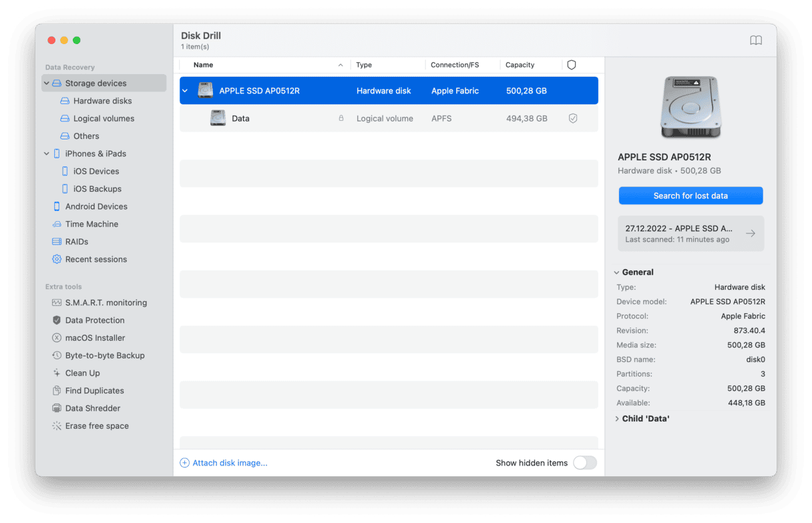
Task: Click the lock icon on the Data volume
Action: pyautogui.click(x=341, y=118)
